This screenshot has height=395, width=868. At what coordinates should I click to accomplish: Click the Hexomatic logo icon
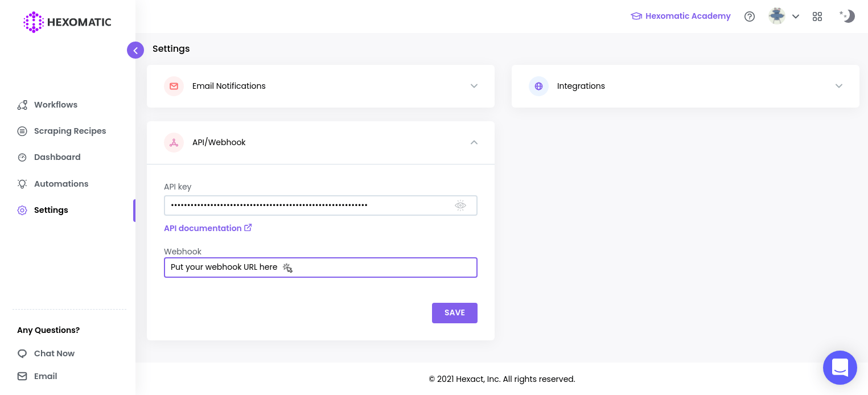(34, 22)
